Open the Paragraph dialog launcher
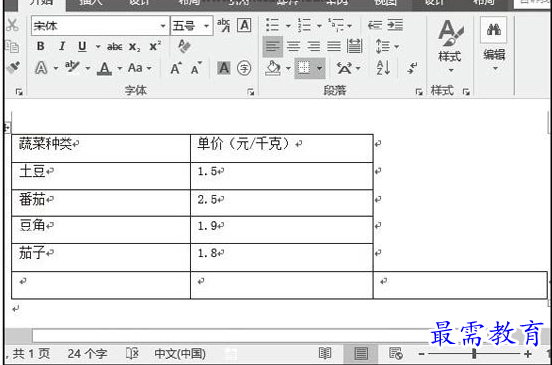552x365 pixels. 419,92
